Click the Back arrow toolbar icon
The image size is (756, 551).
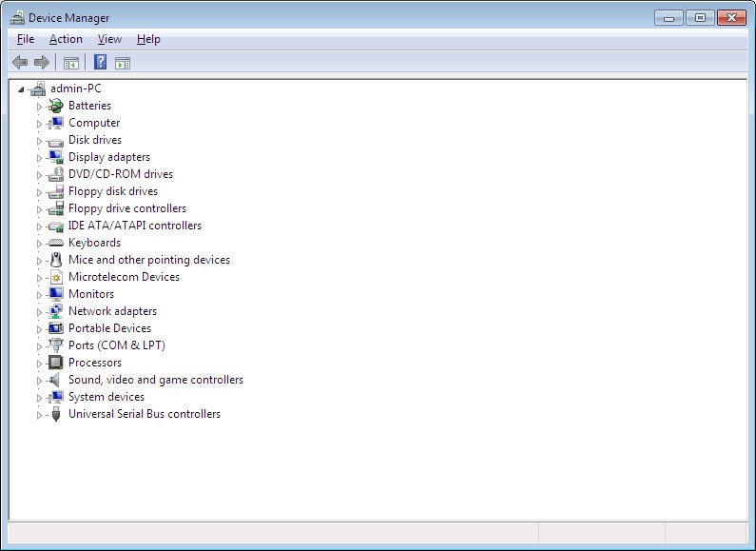click(20, 62)
